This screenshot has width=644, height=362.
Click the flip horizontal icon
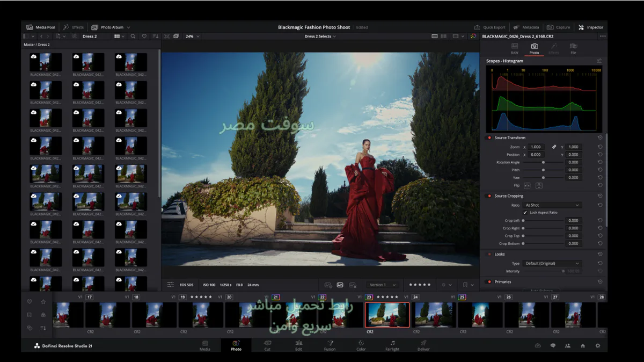tap(527, 186)
